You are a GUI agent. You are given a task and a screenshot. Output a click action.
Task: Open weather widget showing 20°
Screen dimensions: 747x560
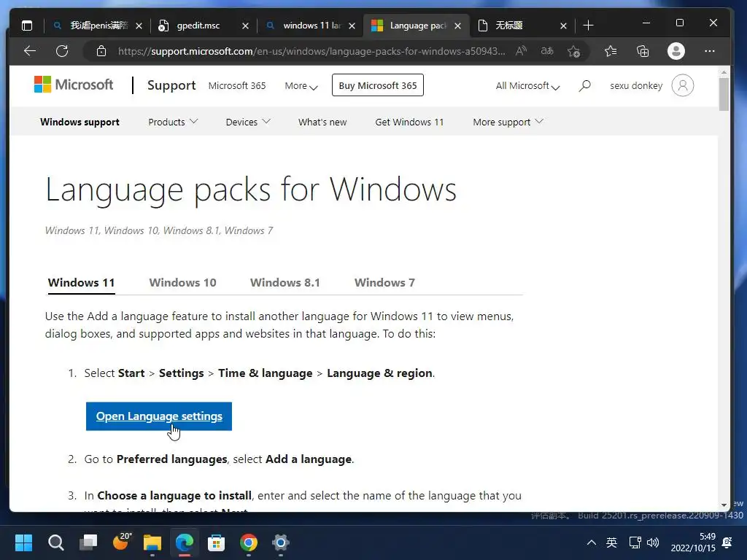pos(122,542)
